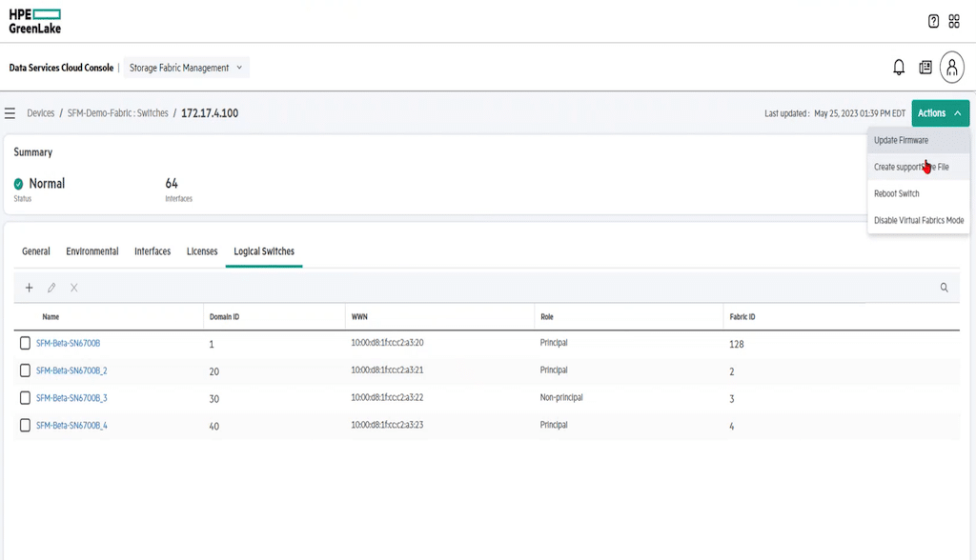The height and width of the screenshot is (560, 976).
Task: Collapse the Actions dropdown button
Action: coord(940,113)
